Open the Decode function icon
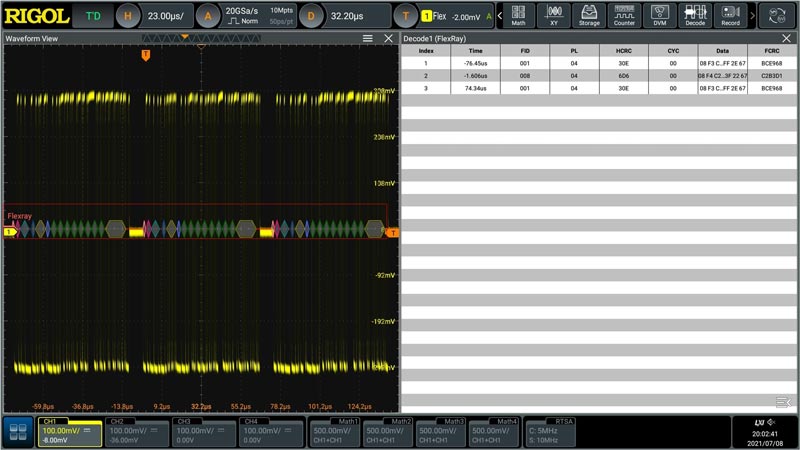Image resolution: width=800 pixels, height=450 pixels. click(695, 16)
